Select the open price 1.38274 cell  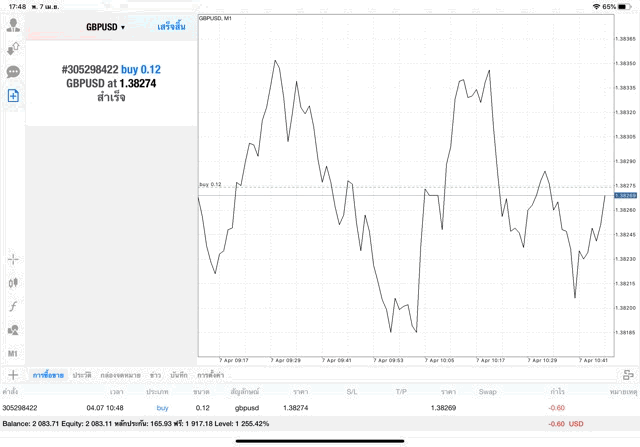pyautogui.click(x=296, y=408)
